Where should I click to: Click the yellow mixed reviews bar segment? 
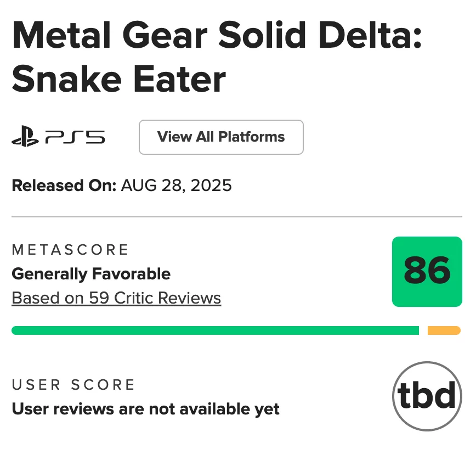pos(444,330)
